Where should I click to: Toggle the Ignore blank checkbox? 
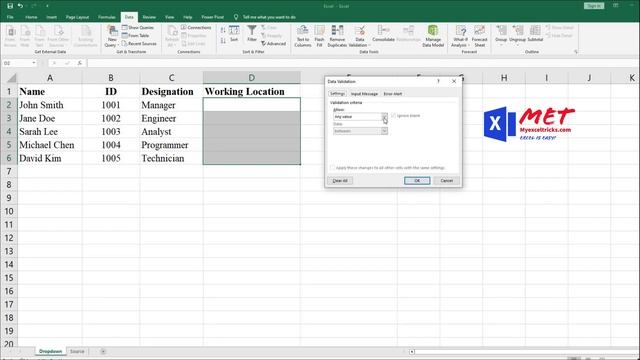pos(393,116)
